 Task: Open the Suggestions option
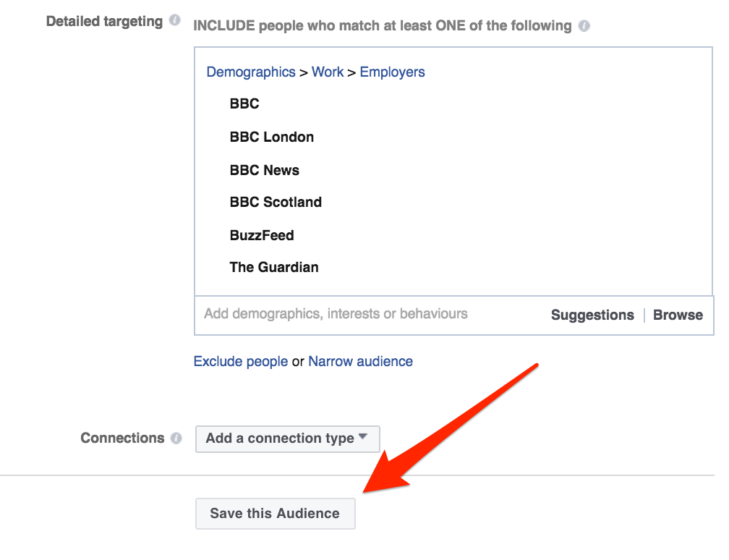click(x=592, y=315)
